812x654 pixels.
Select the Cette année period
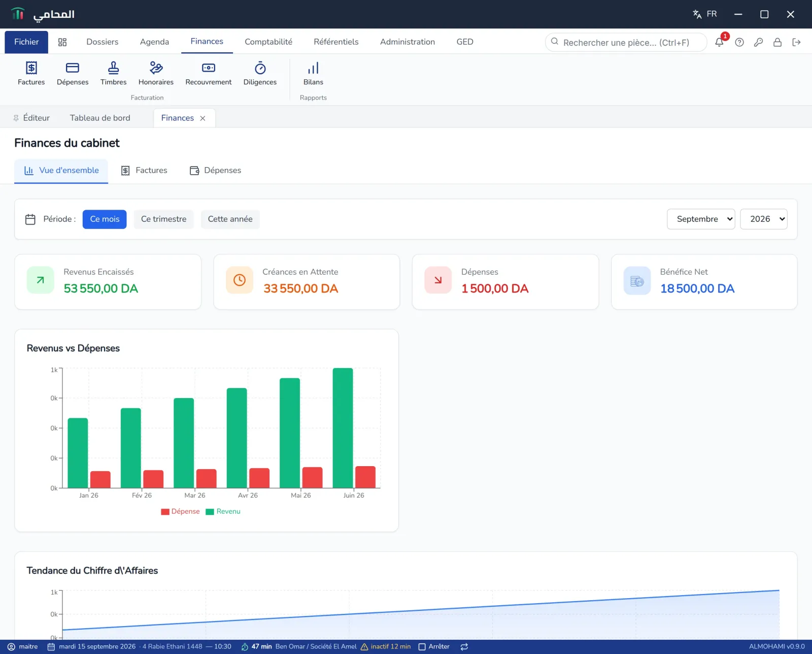(x=230, y=219)
